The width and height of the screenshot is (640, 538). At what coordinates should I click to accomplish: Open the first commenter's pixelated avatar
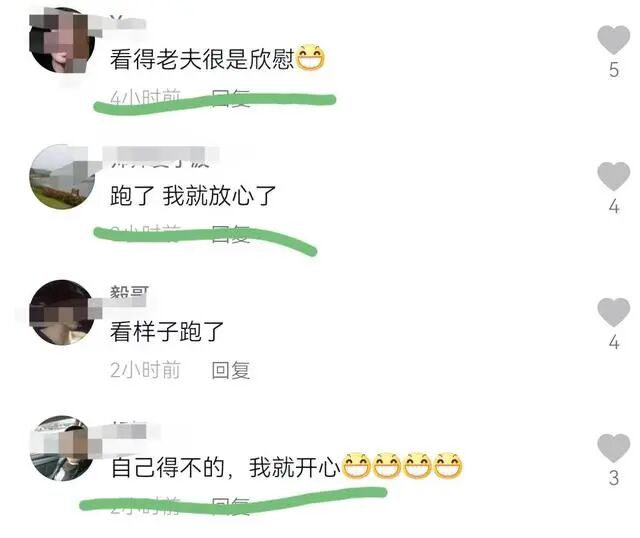(62, 40)
